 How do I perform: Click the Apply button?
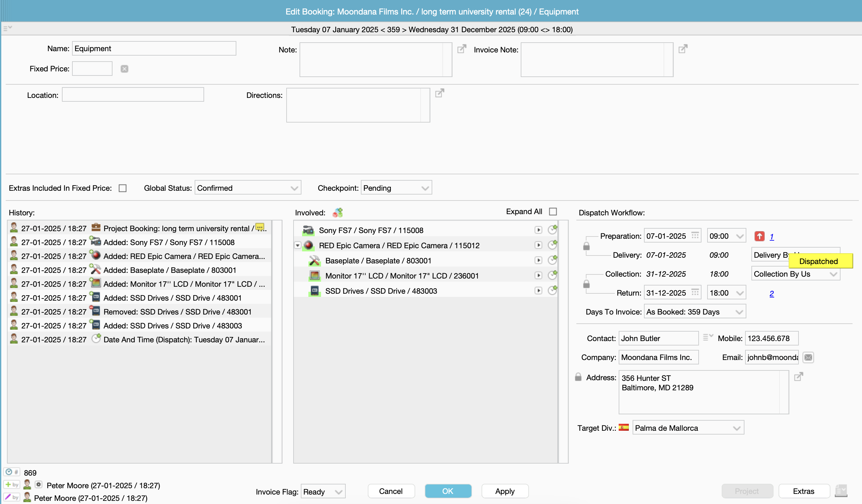click(505, 491)
